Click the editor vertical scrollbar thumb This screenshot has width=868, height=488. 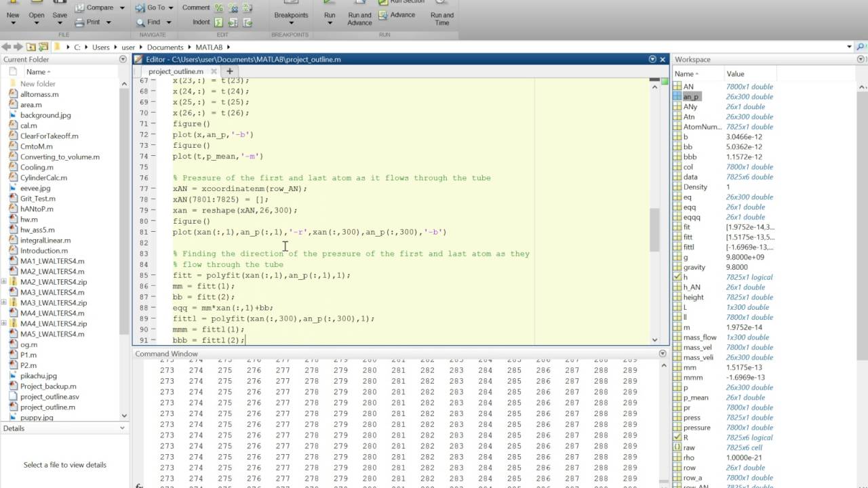tap(654, 229)
